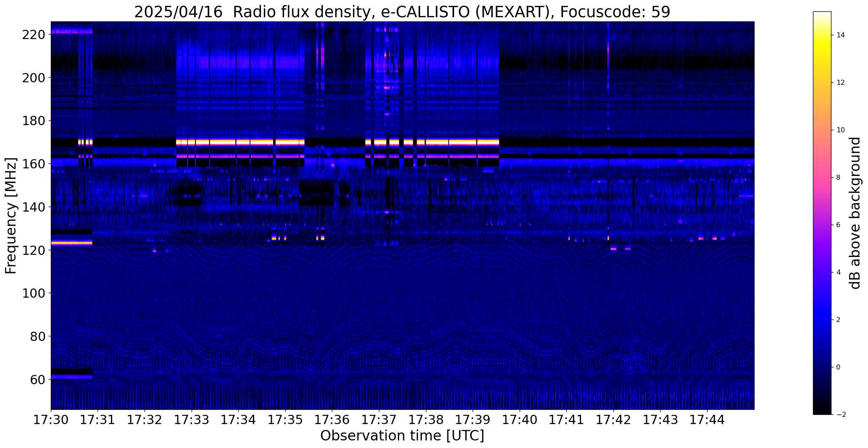Click the colorbar tick label 10
The height and width of the screenshot is (448, 868).
841,130
